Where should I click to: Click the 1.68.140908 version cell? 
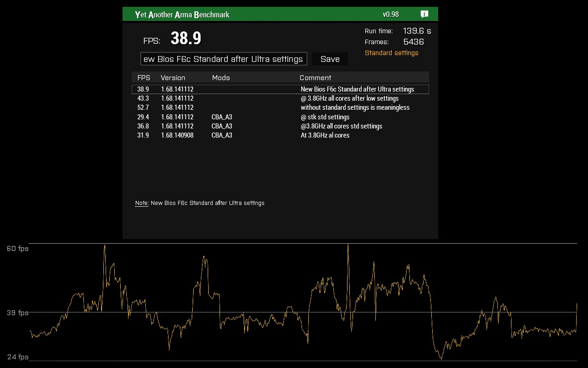click(x=177, y=135)
